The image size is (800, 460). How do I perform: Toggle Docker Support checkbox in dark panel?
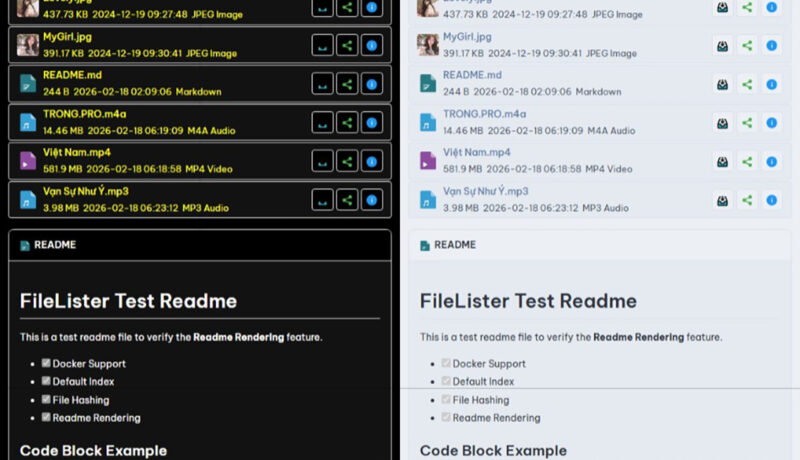click(x=46, y=363)
